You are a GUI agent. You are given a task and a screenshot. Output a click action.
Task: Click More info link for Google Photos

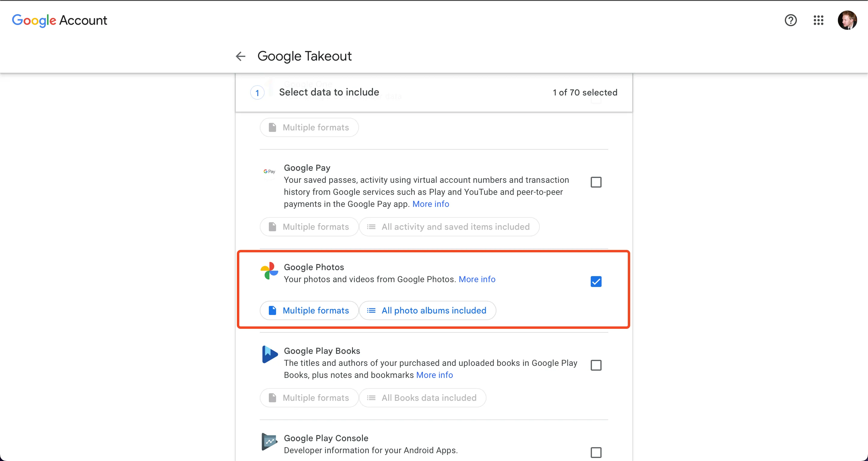pos(477,279)
